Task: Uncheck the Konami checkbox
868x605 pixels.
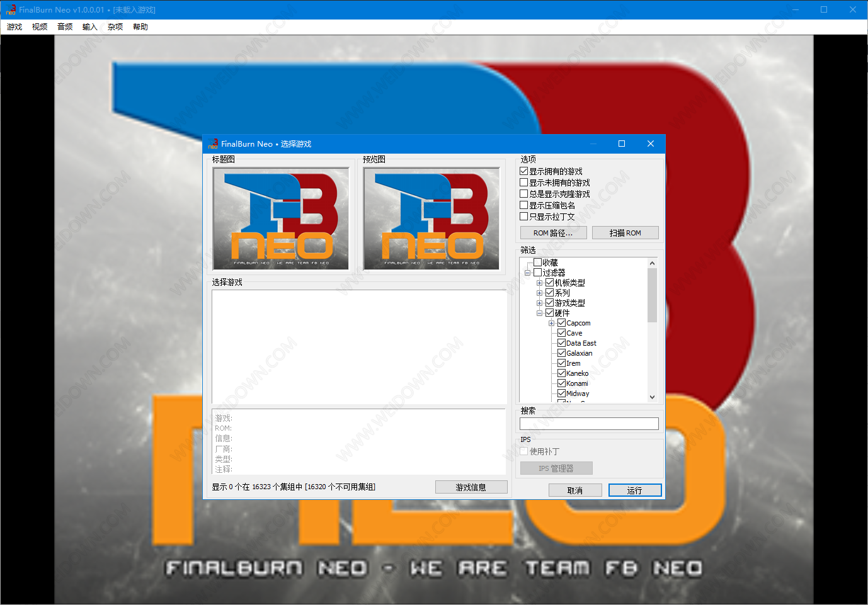Action: 561,383
